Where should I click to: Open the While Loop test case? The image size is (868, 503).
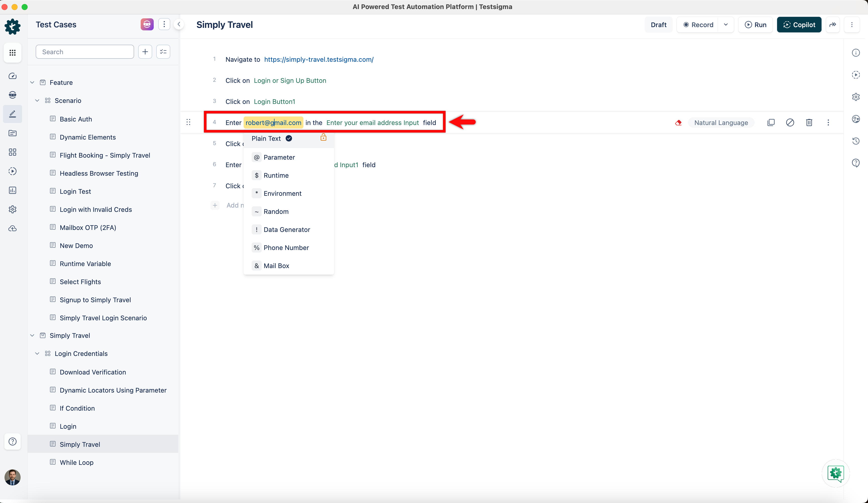point(76,462)
